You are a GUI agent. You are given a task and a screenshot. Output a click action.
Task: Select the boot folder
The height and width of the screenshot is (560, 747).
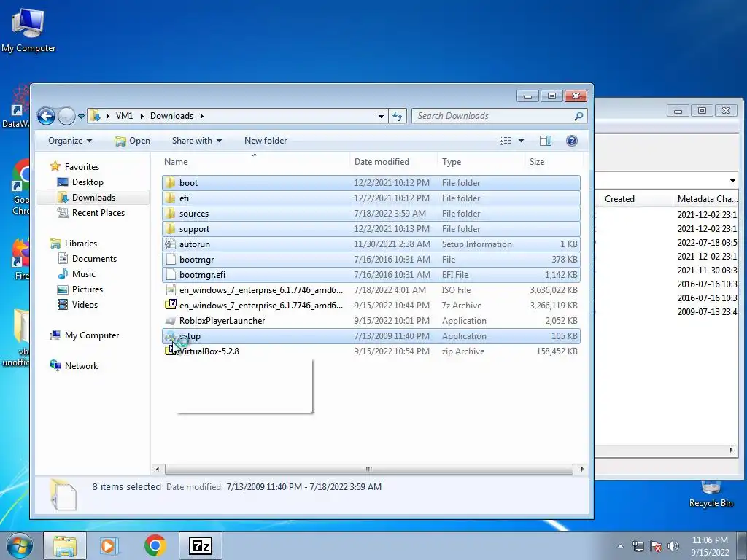371,183
